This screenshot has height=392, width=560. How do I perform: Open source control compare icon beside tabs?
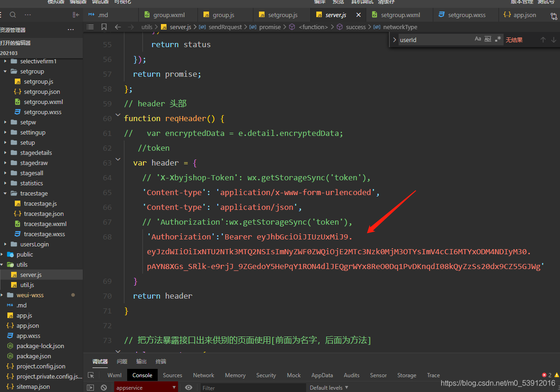pyautogui.click(x=554, y=16)
